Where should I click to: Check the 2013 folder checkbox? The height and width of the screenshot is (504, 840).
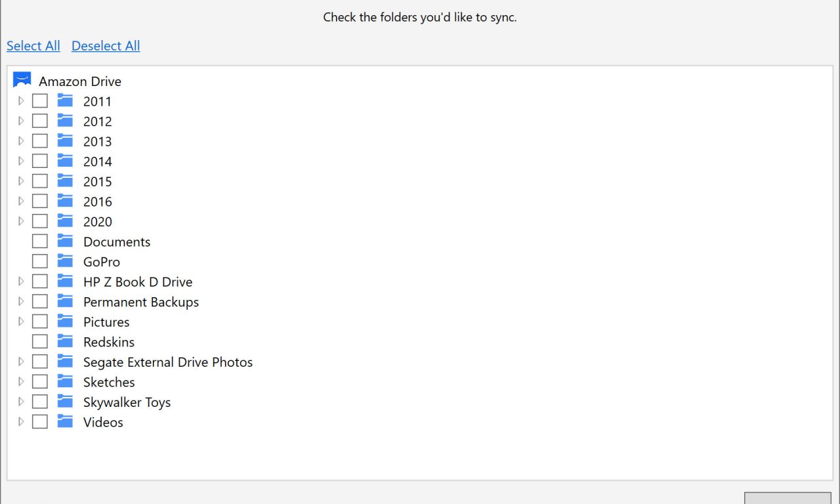point(40,141)
